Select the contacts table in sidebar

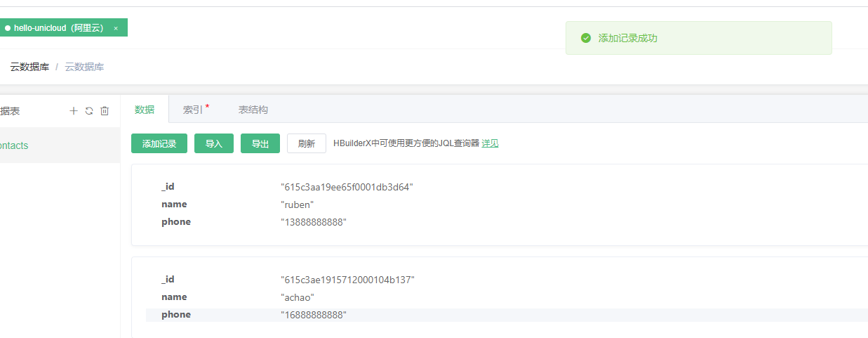pos(14,145)
